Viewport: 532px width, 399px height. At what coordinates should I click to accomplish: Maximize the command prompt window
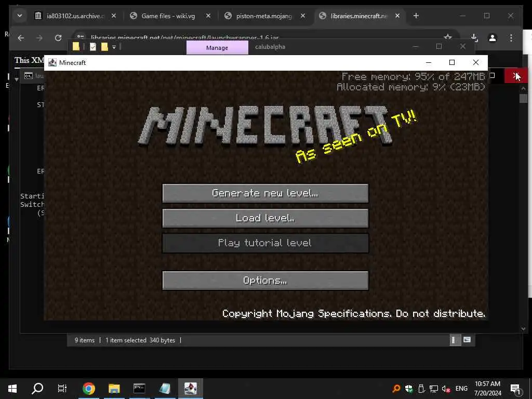pos(493,76)
